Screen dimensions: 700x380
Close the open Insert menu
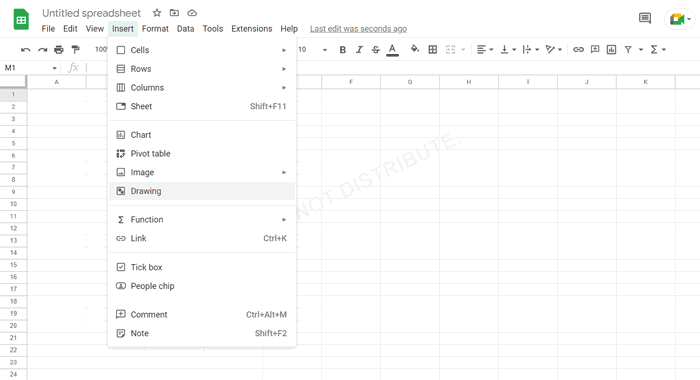123,29
